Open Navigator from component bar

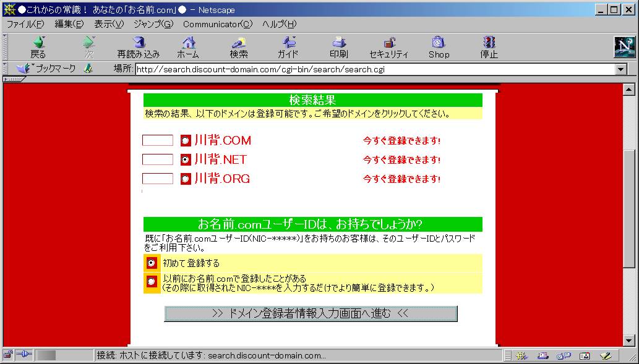tap(521, 355)
